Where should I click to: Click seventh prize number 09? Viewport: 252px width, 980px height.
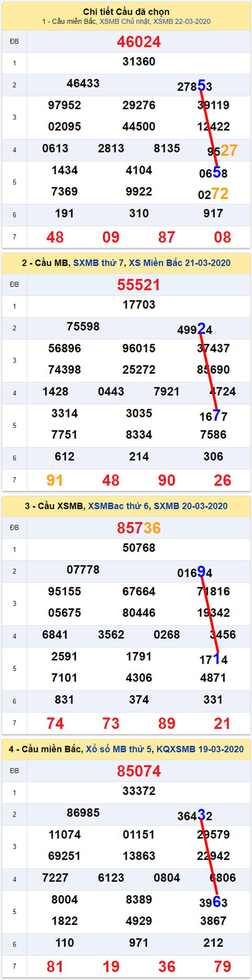tap(111, 237)
